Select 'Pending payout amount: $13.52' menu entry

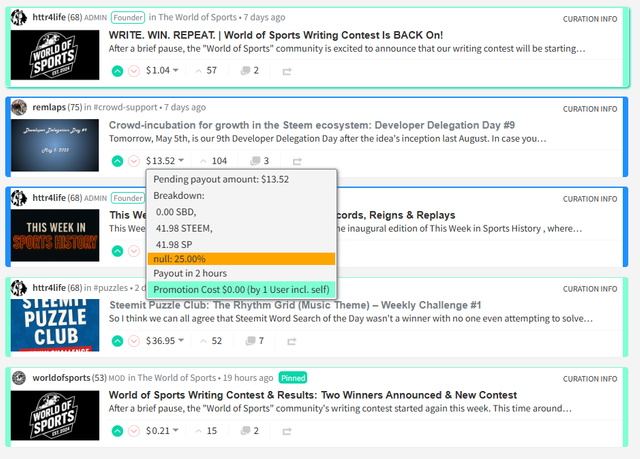pyautogui.click(x=221, y=179)
